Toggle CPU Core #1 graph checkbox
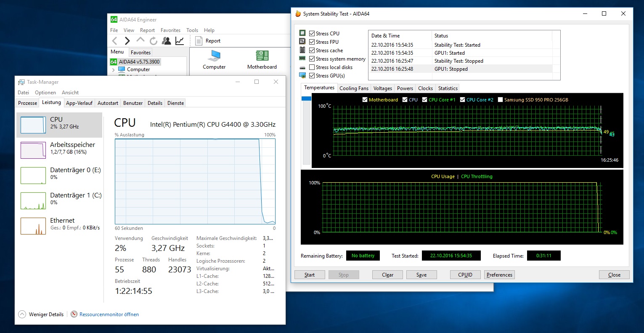This screenshot has width=644, height=333. click(x=424, y=100)
